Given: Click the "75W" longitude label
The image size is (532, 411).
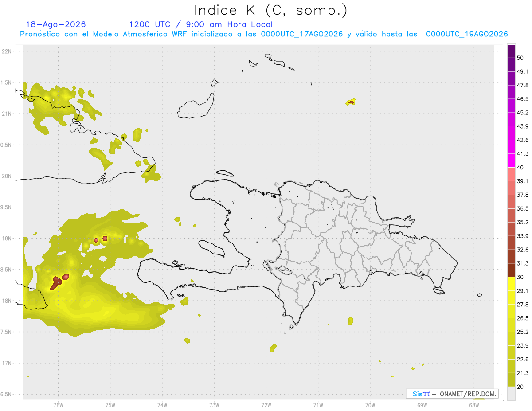Looking at the screenshot, I should 110,405.
